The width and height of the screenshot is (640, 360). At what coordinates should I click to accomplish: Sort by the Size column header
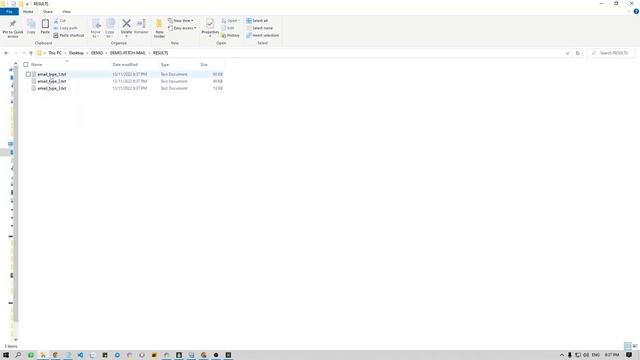[x=204, y=64]
